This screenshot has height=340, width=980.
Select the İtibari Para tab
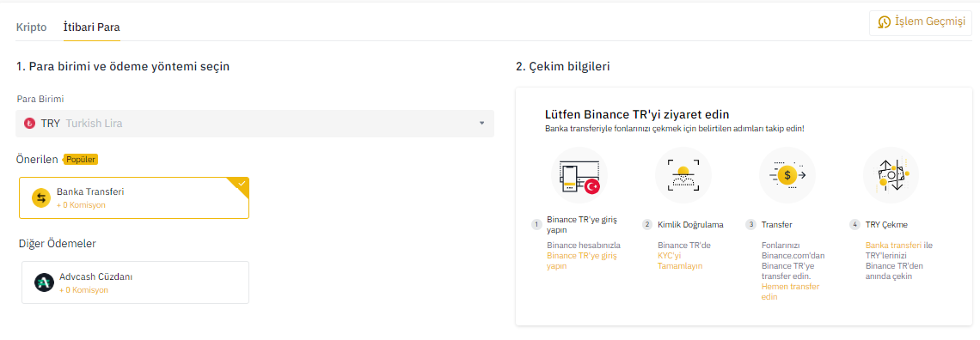(92, 27)
